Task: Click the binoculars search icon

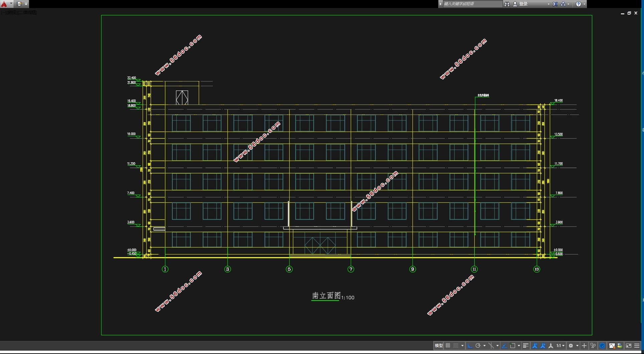Action: 507,4
